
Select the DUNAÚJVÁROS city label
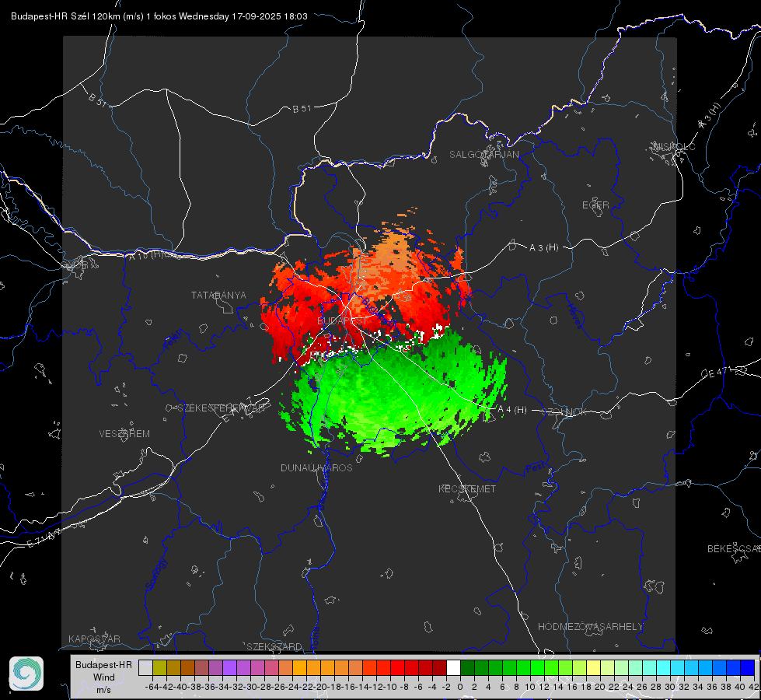pos(316,467)
